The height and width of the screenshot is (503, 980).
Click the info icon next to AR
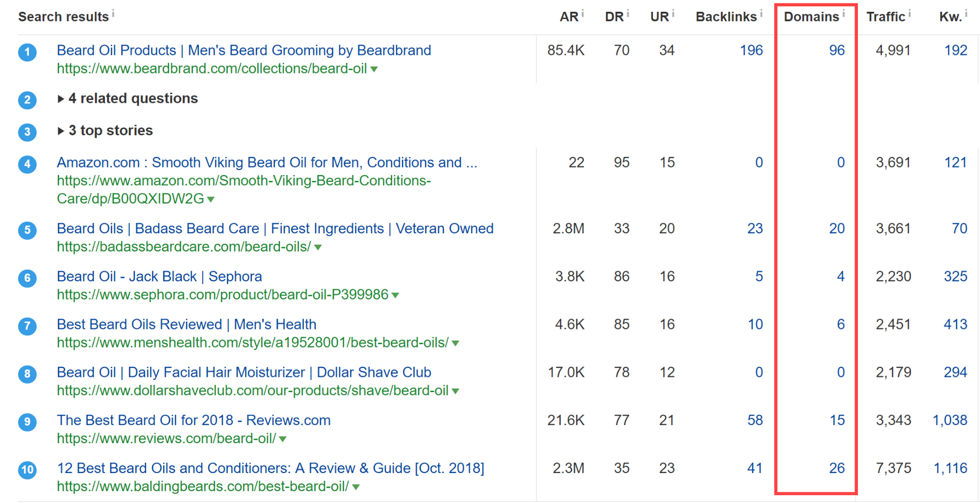(583, 13)
